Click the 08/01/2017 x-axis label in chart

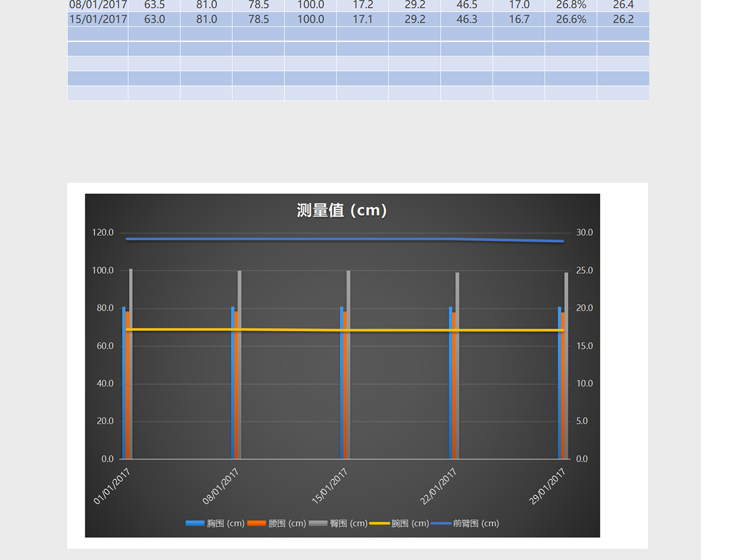[221, 487]
